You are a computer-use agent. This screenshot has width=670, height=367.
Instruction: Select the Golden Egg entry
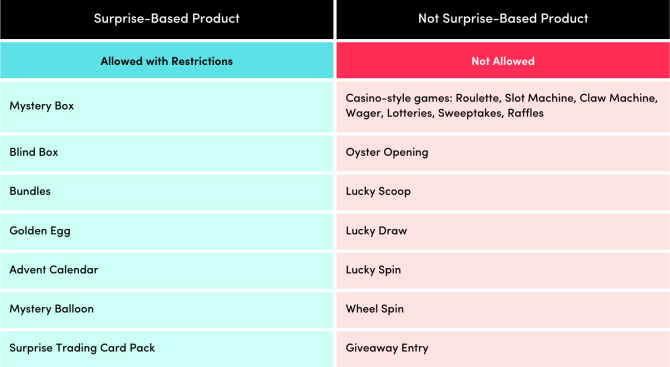[167, 231]
